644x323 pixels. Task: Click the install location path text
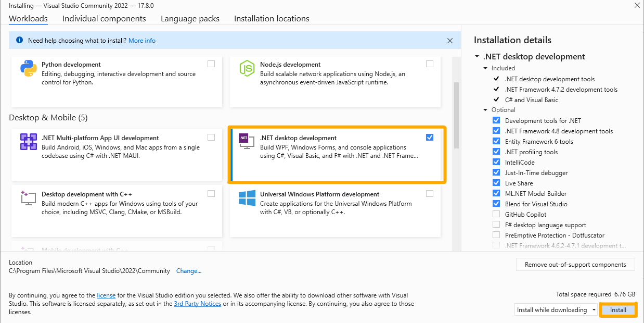(x=89, y=271)
